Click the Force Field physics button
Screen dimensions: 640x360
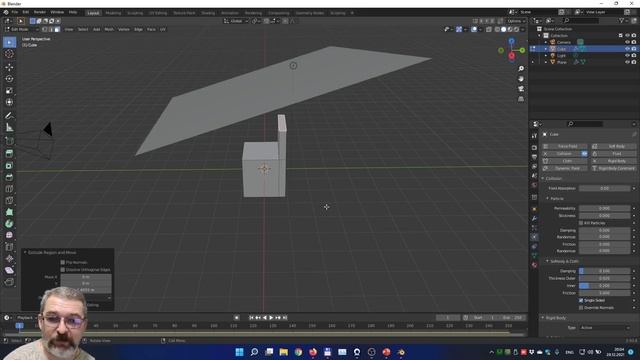pos(564,146)
